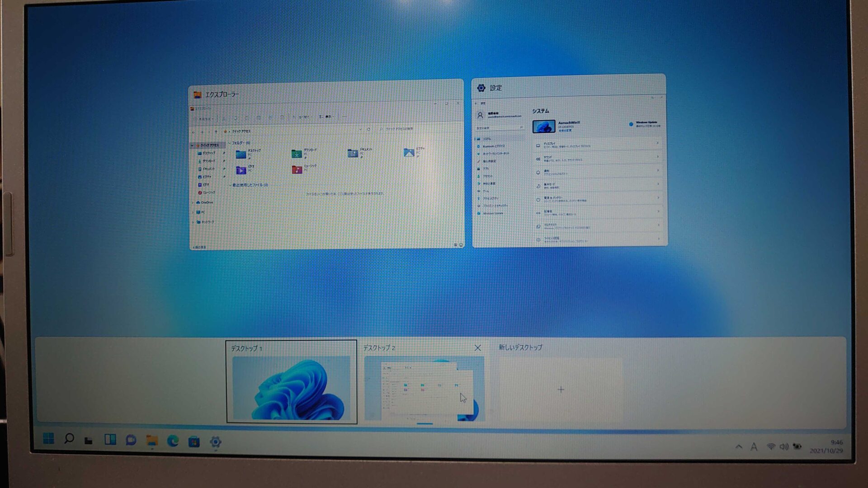Click the Settings gear on taskbar
Screen dimensions: 868x488
tap(215, 442)
